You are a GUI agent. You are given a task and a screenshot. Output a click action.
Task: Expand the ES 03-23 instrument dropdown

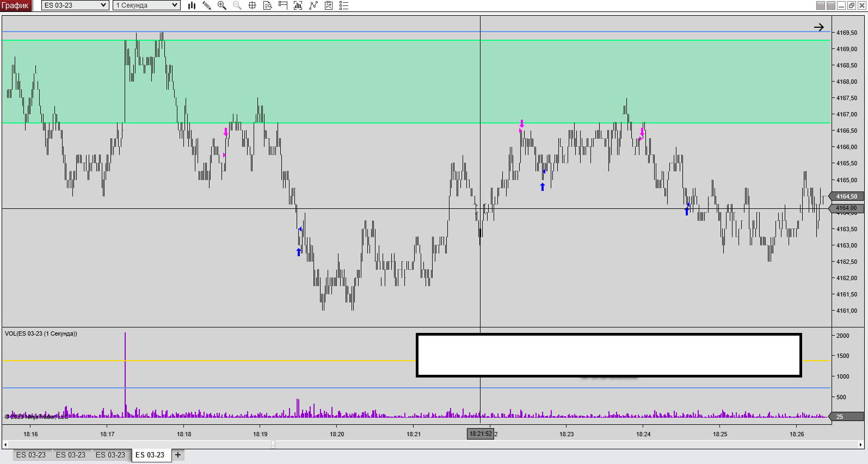(x=103, y=5)
